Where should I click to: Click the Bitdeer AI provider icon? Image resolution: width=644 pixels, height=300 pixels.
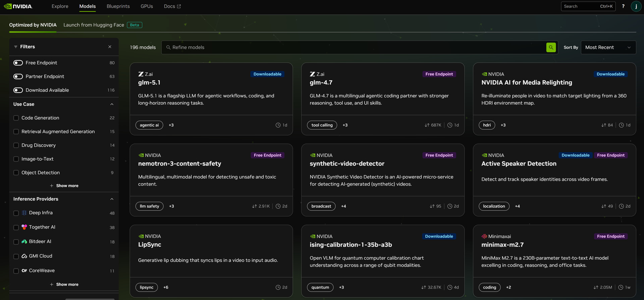[24, 242]
